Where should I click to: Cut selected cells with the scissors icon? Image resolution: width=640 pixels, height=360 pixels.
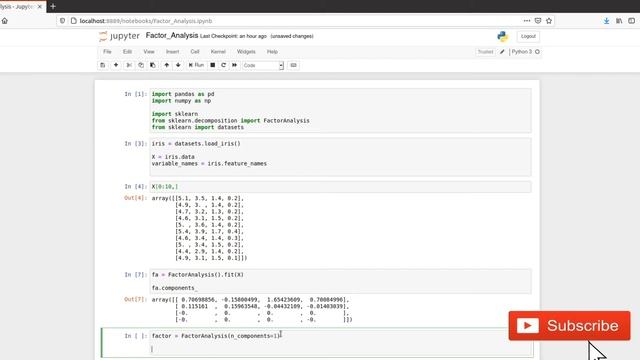129,65
